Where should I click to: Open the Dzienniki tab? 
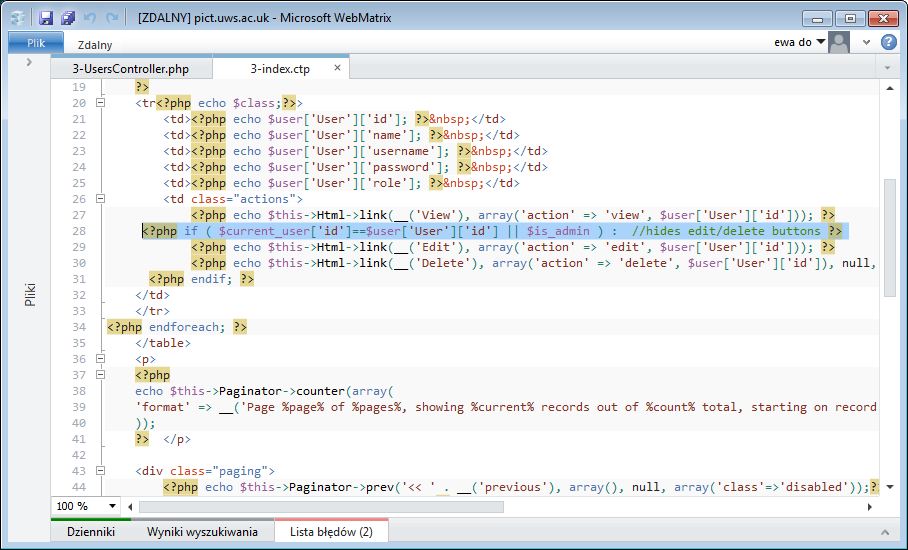(x=91, y=531)
